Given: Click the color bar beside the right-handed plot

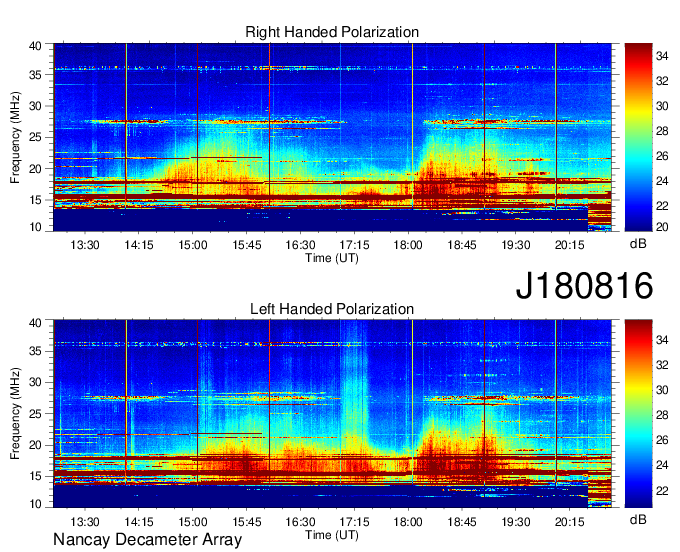Looking at the screenshot, I should (638, 137).
